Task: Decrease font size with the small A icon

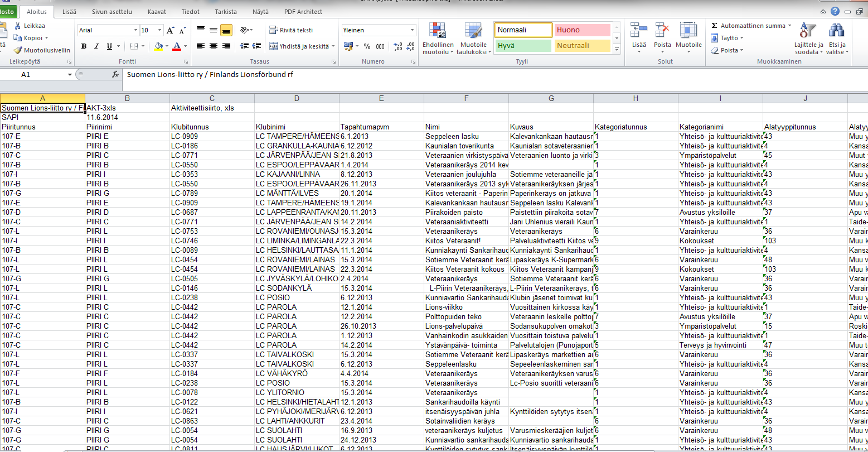Action: click(182, 30)
